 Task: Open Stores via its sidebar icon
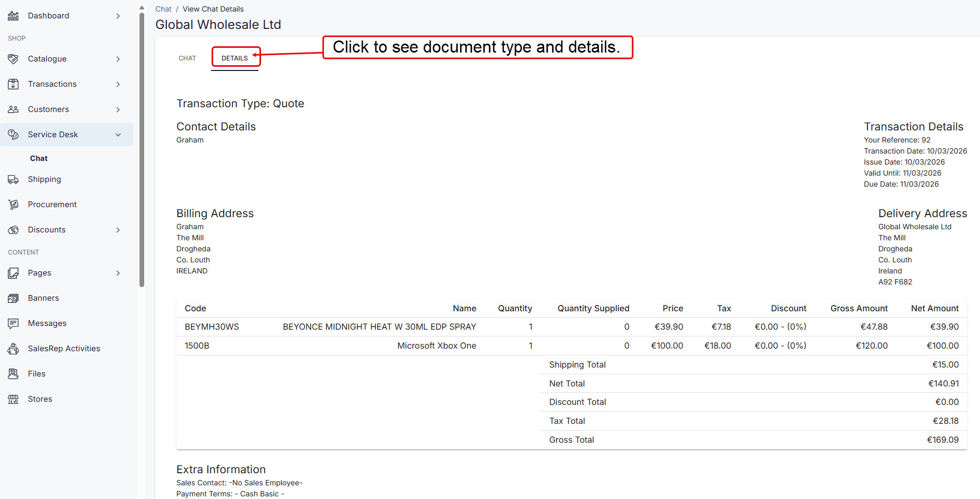pyautogui.click(x=13, y=399)
